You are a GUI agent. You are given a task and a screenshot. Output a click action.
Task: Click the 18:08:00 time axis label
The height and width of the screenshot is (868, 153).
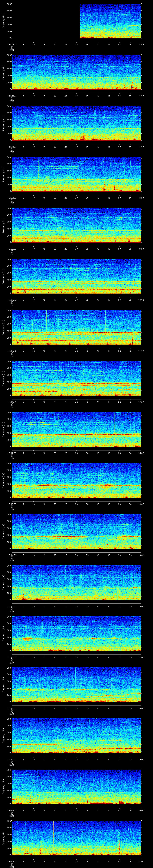12,249
